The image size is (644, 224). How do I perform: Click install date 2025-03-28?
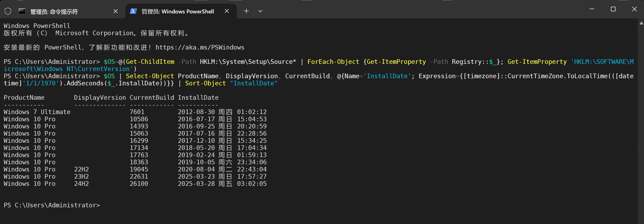pos(196,184)
